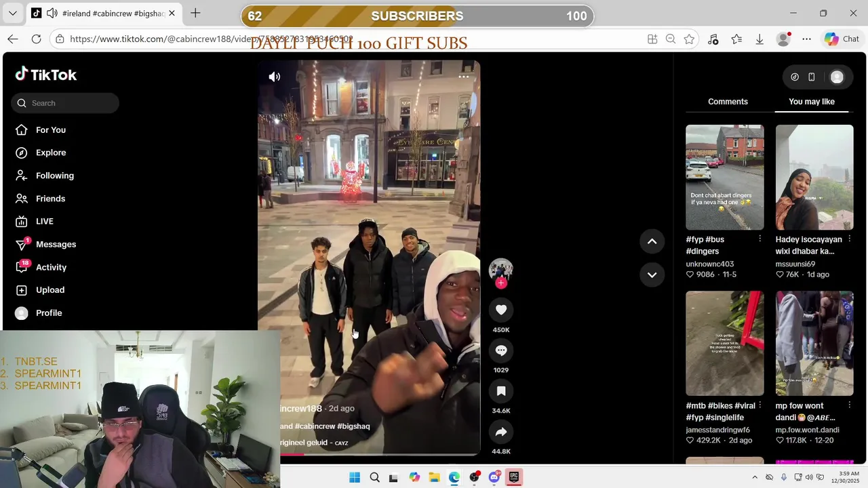Visit jamesstandringwf6 profile link
Screen dimensions: 868x488
[717, 430]
